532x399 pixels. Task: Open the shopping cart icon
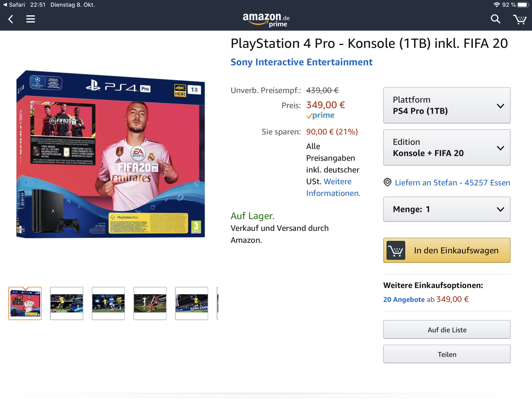point(520,19)
